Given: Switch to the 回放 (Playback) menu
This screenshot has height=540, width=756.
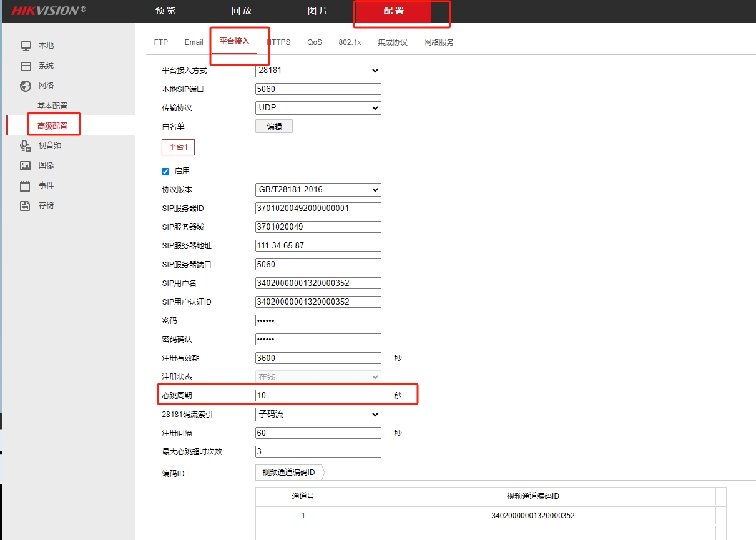Looking at the screenshot, I should tap(243, 11).
